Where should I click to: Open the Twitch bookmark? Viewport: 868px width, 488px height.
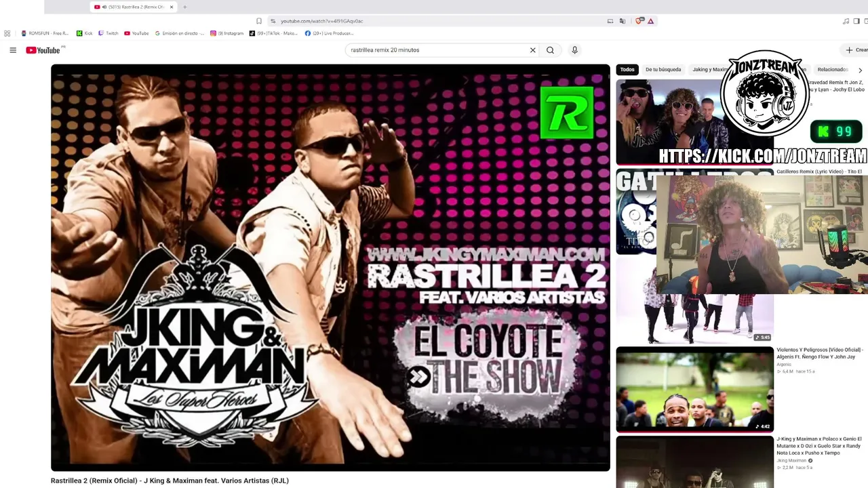pos(108,33)
